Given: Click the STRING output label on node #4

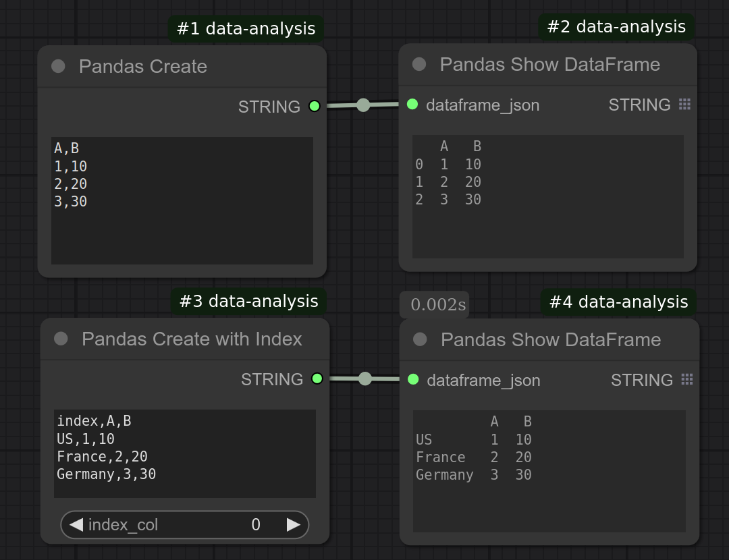Looking at the screenshot, I should (x=642, y=380).
